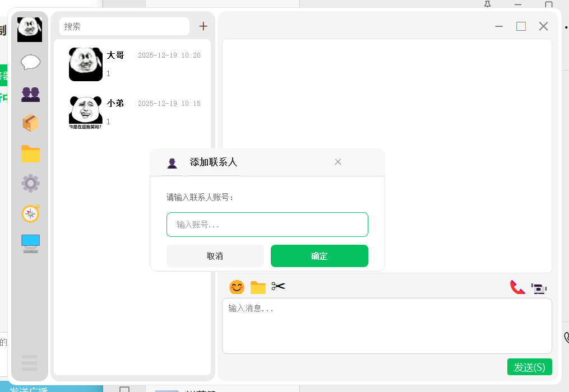Click the monitor icon in the sidebar
Viewport: 569px width, 392px height.
pyautogui.click(x=30, y=243)
